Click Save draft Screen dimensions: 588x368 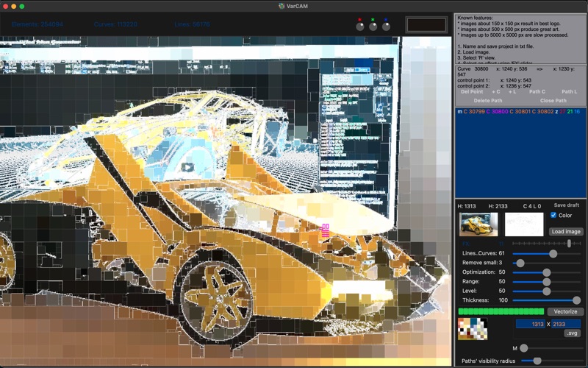coord(566,205)
